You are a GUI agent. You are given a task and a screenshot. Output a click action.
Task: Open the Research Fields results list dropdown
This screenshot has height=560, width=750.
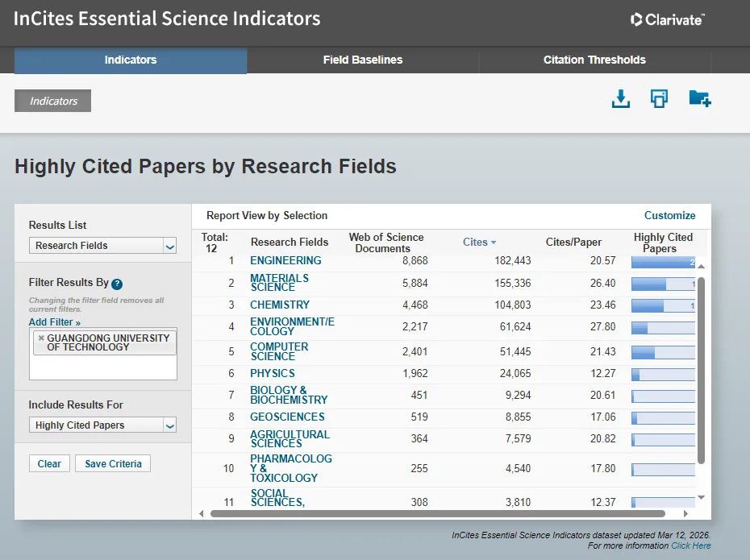coord(102,246)
